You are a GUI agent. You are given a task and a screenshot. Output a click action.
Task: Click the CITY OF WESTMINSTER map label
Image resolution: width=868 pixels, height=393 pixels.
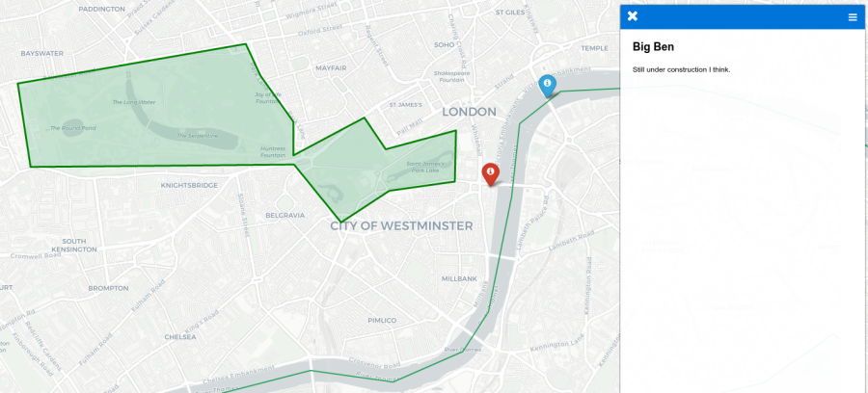coord(401,225)
